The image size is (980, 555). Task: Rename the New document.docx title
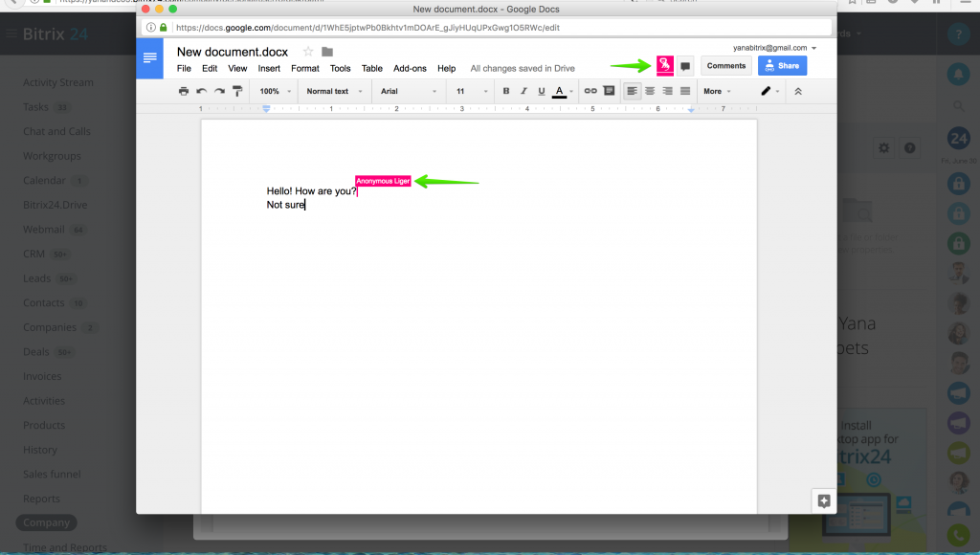(x=233, y=52)
